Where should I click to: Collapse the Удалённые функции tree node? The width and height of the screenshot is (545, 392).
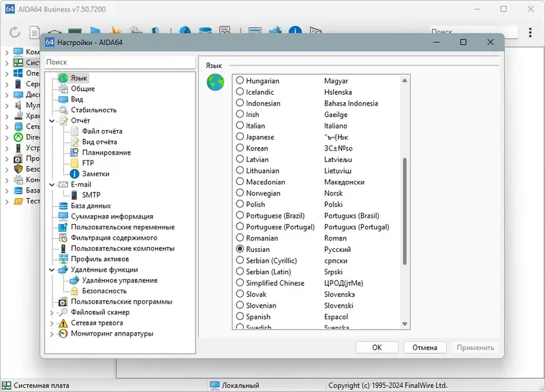(x=52, y=269)
